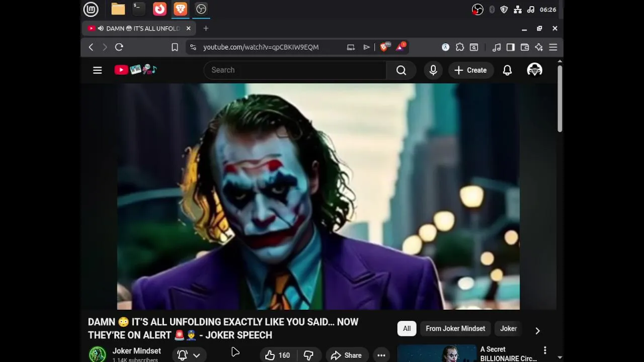Open the site settings icon in the address bar
The image size is (644, 362).
click(193, 47)
